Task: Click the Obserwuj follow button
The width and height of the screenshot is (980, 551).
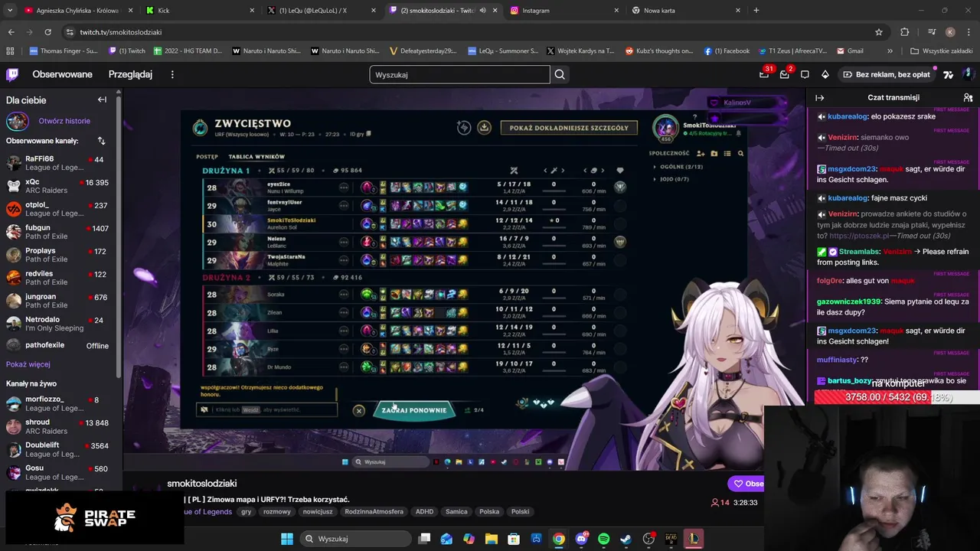Action: pos(746,484)
